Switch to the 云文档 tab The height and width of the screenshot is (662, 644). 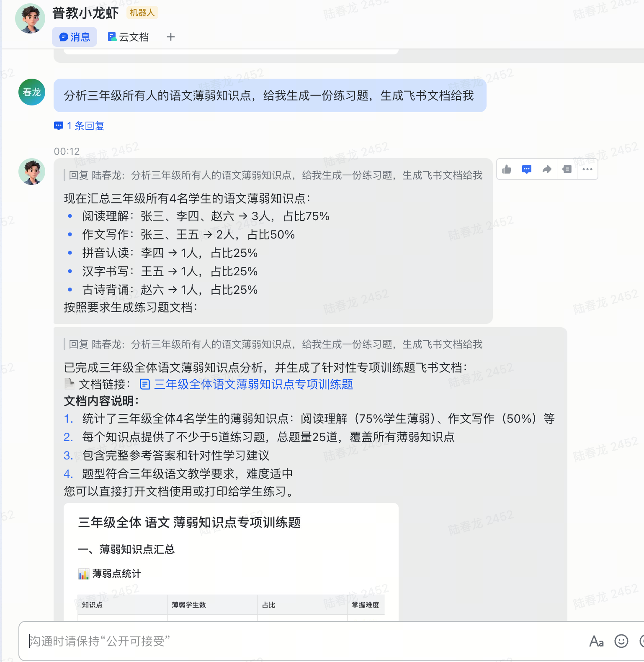tap(128, 37)
